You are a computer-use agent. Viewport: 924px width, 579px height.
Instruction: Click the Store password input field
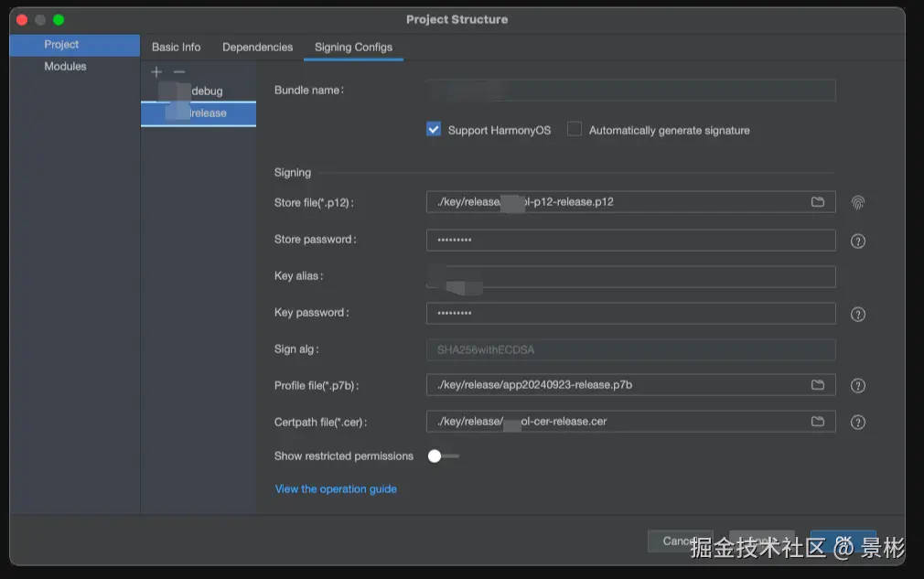pyautogui.click(x=630, y=240)
